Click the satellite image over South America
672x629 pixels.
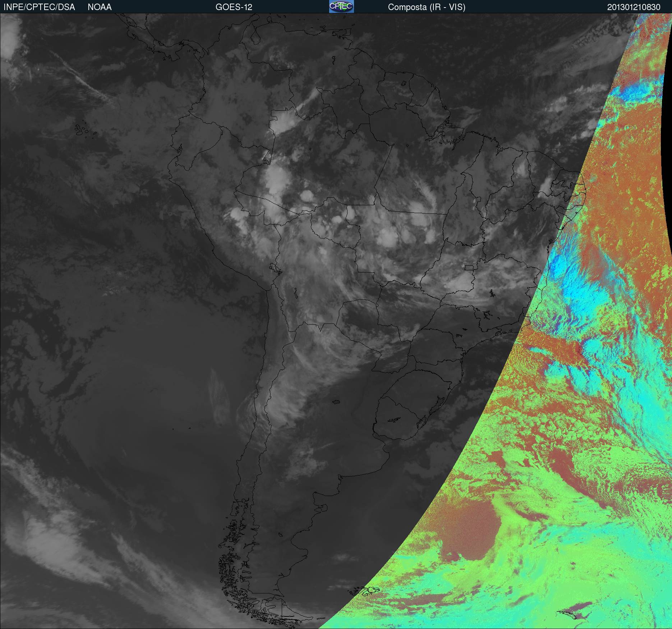pos(336,321)
